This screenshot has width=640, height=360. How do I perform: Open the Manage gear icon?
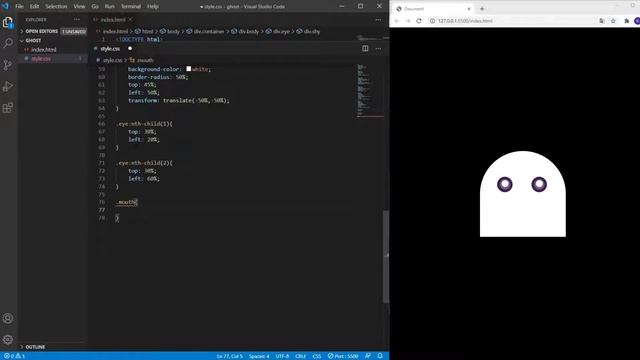8,339
